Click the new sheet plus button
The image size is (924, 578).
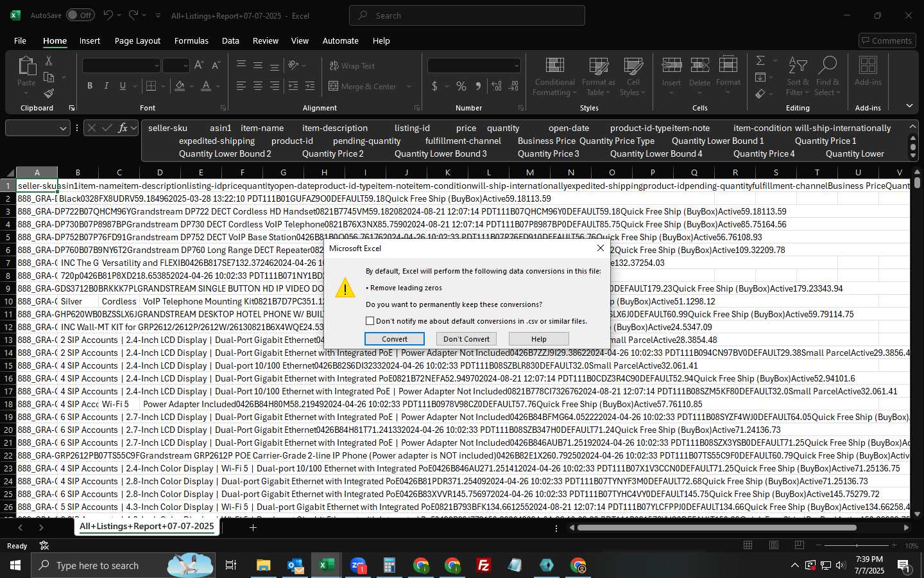pyautogui.click(x=253, y=527)
